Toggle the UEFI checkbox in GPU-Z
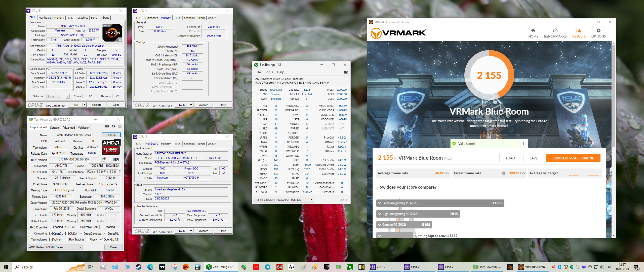Image resolution: width=644 pixels, height=272 pixels. click(x=110, y=159)
